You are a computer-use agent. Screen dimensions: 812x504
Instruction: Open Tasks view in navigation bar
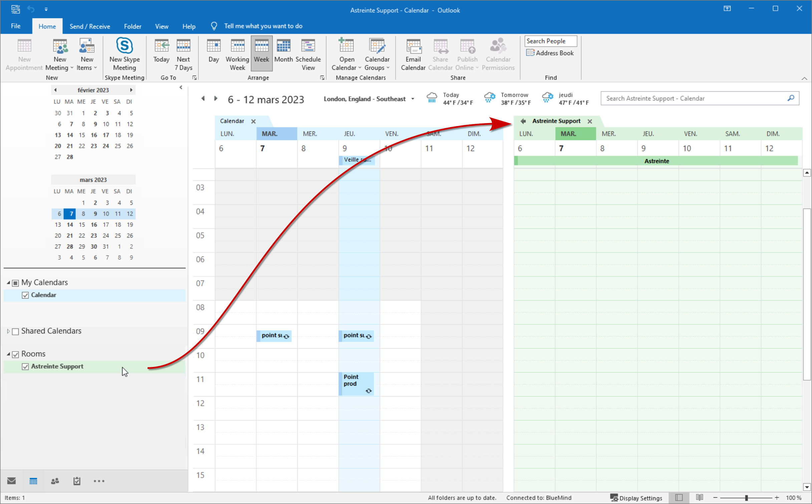coord(77,481)
